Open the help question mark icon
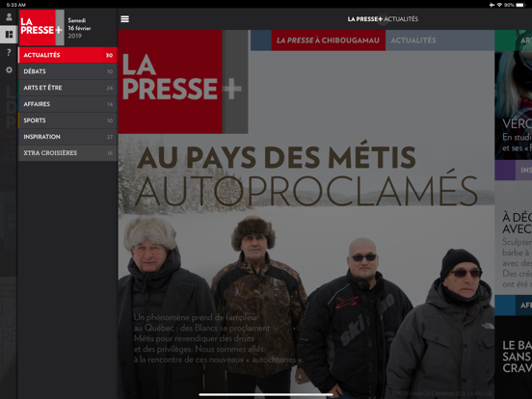The height and width of the screenshot is (399, 532). [x=9, y=52]
